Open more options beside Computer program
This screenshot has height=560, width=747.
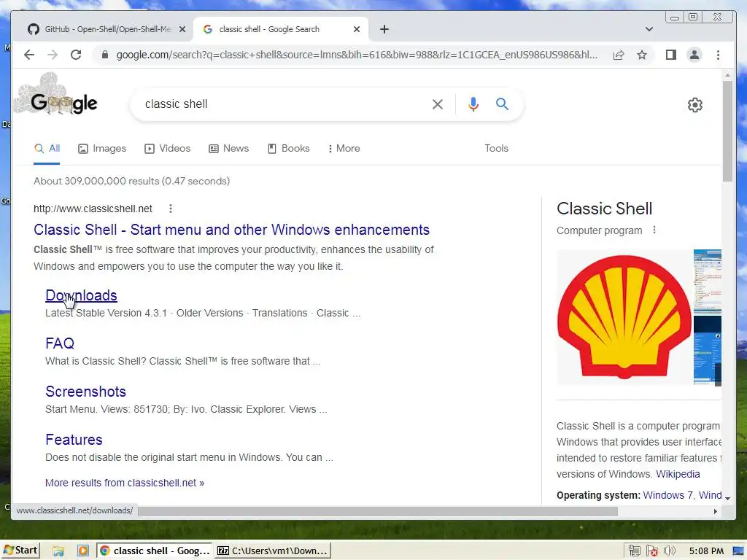[654, 230]
